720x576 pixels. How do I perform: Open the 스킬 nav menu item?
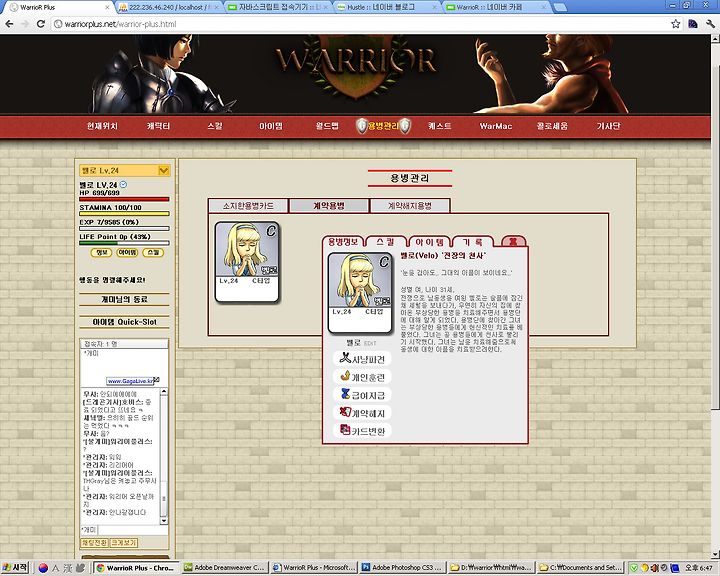coord(215,126)
